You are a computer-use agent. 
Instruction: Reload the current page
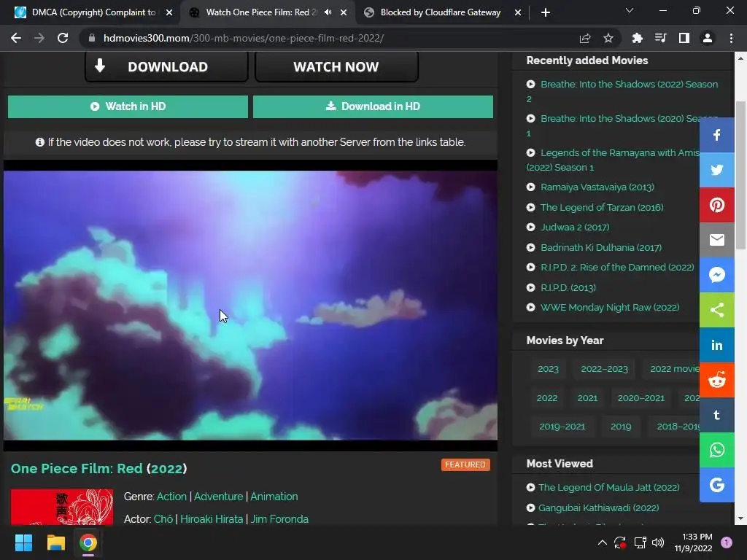(x=63, y=38)
